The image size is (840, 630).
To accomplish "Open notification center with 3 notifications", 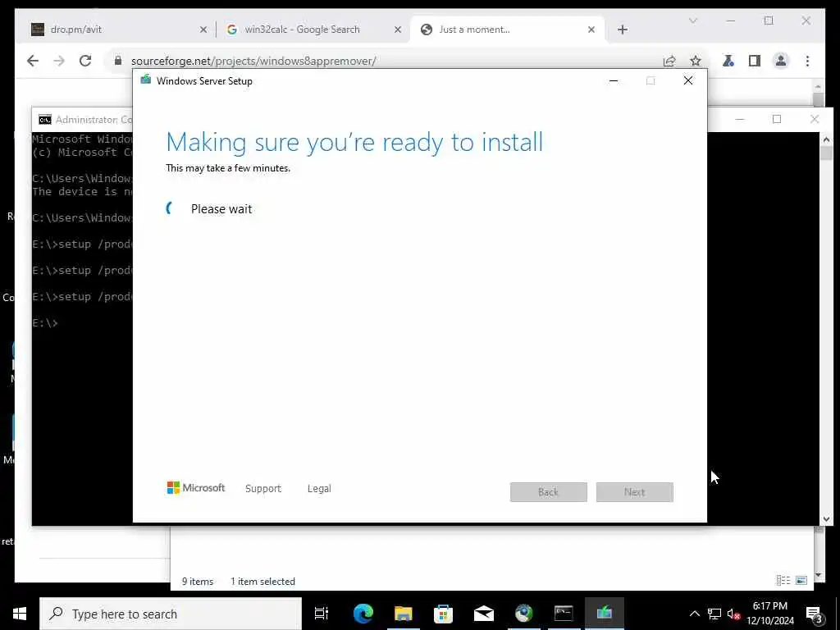I will pyautogui.click(x=814, y=614).
